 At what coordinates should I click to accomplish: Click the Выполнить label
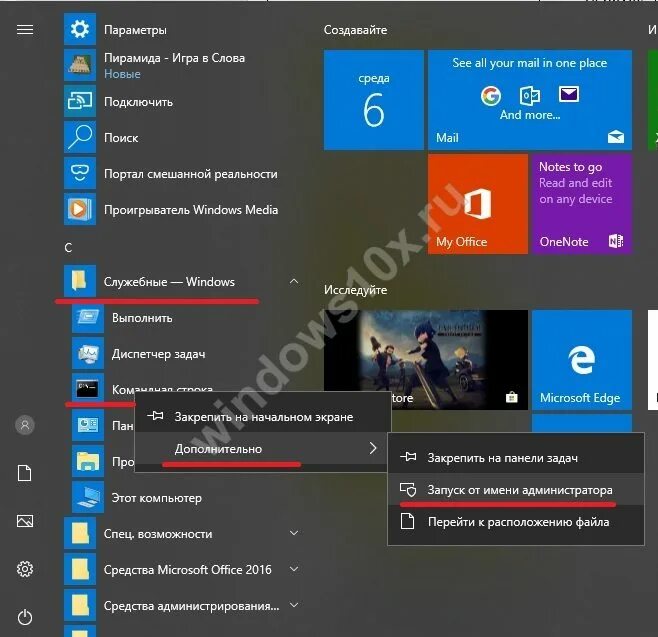[142, 318]
